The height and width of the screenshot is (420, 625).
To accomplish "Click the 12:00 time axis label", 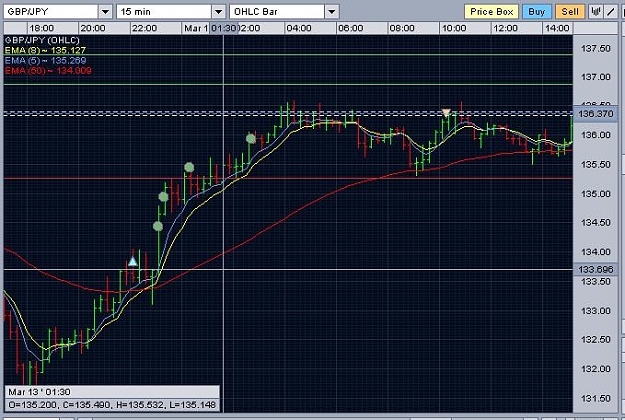I will coord(505,28).
